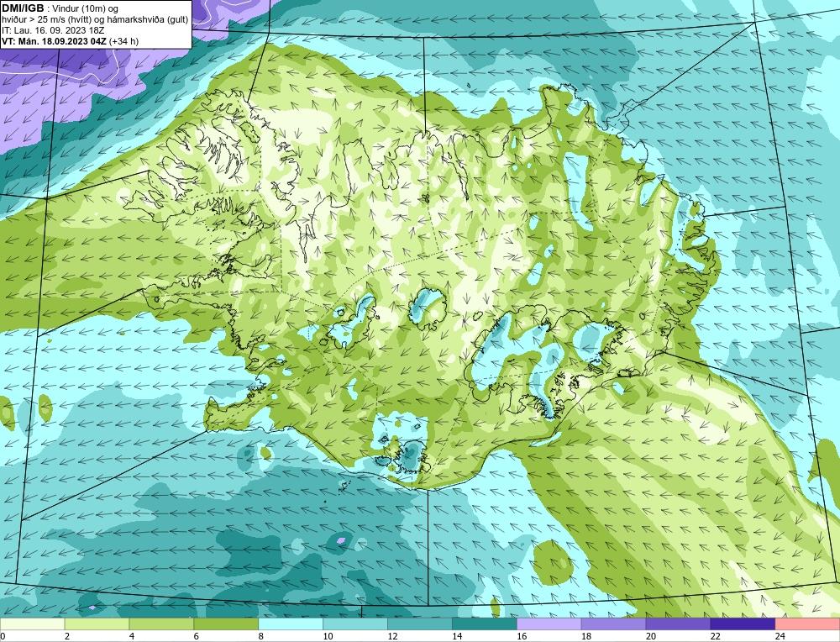Click the legend scale label '24'

[x=780, y=636]
